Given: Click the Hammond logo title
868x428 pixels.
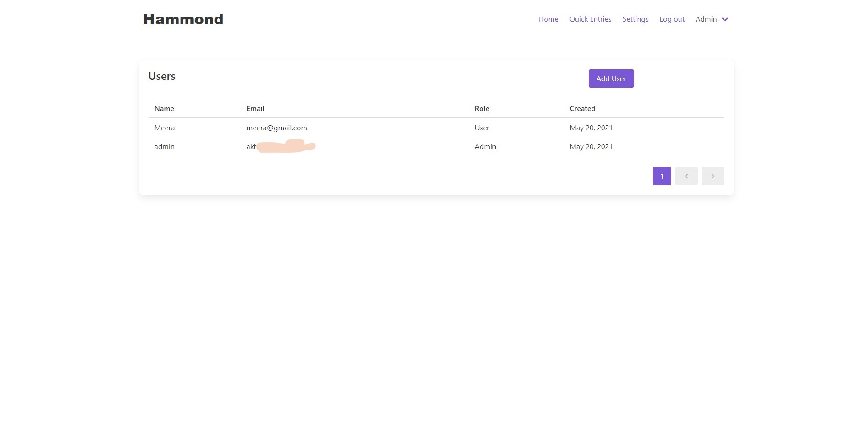Looking at the screenshot, I should [183, 19].
